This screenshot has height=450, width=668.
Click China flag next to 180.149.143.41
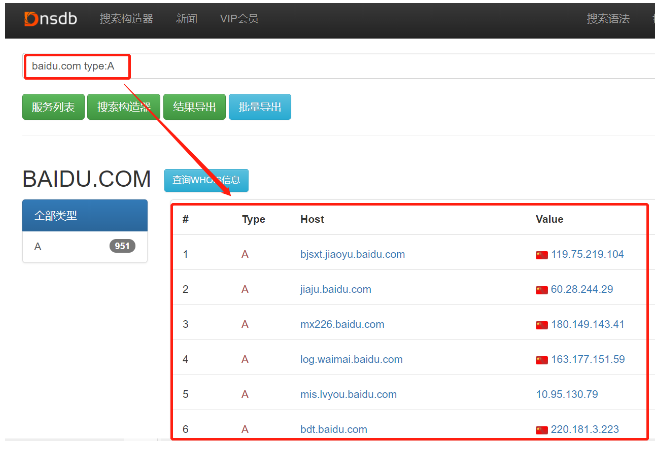click(541, 325)
